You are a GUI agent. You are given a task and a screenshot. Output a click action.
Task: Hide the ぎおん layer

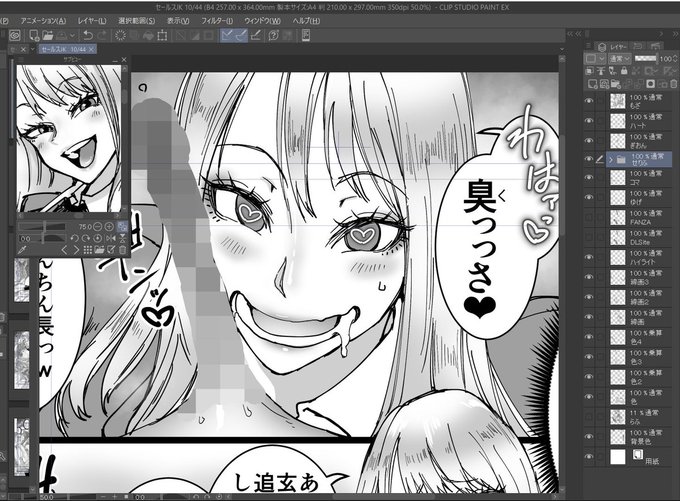(x=588, y=141)
